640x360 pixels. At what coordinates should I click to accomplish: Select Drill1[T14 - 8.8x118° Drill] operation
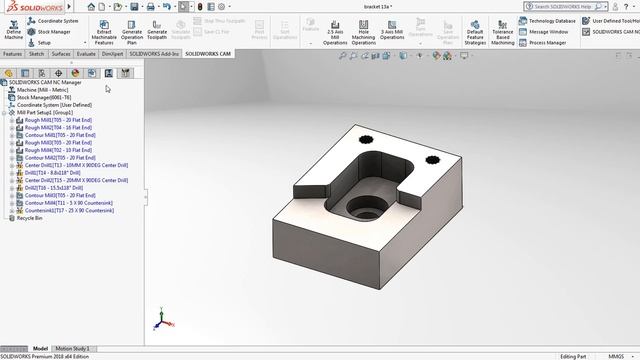pyautogui.click(x=52, y=173)
